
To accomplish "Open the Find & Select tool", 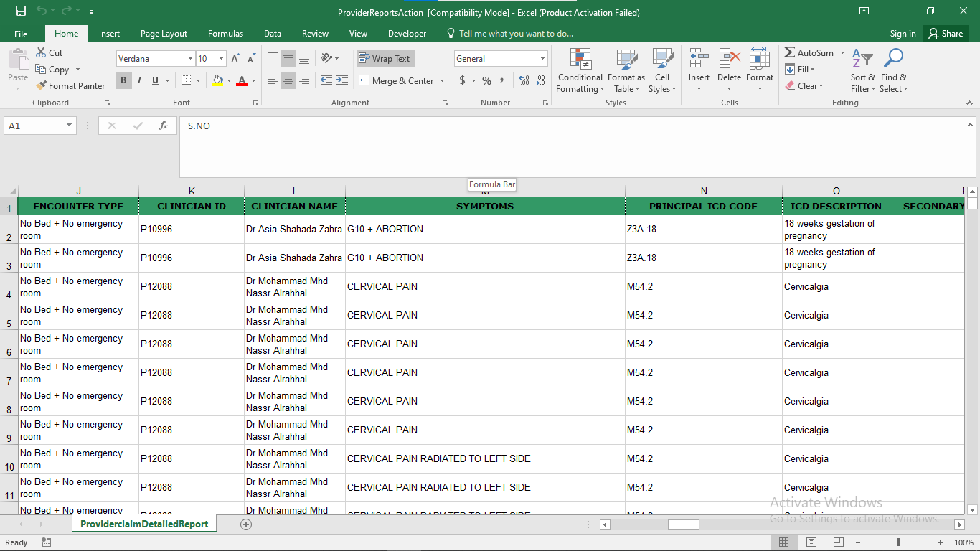I will tap(893, 72).
